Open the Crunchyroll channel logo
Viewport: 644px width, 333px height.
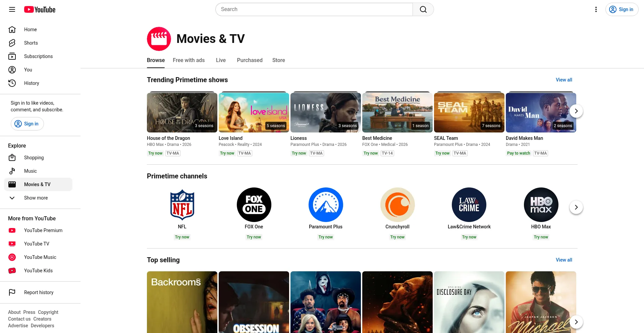397,205
